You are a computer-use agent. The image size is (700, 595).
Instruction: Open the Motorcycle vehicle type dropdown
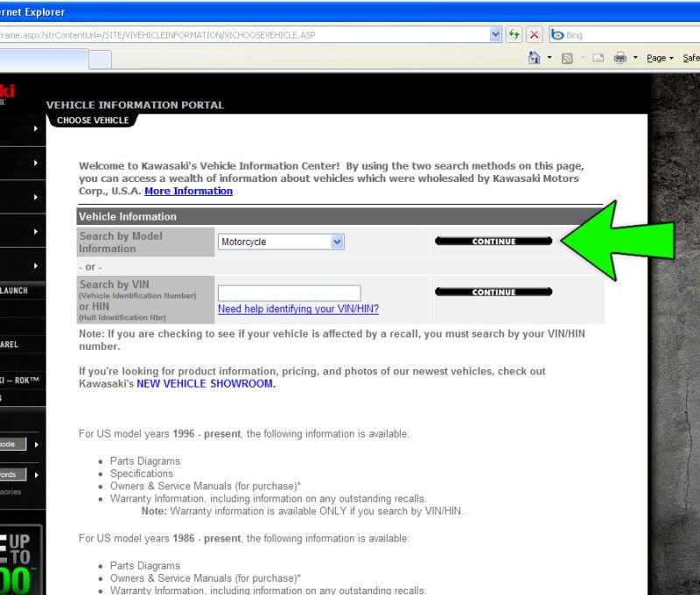[x=281, y=241]
